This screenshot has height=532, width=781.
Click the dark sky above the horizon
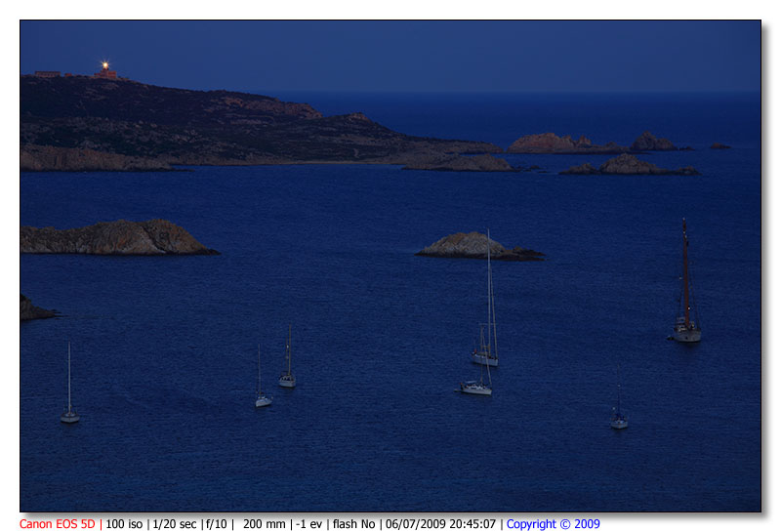point(439,54)
